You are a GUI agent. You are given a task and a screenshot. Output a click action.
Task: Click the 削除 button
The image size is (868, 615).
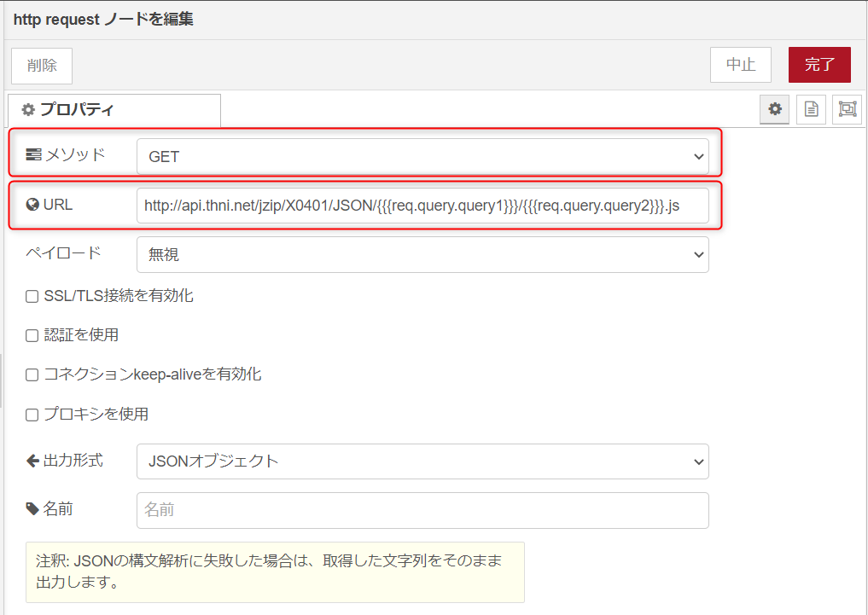pyautogui.click(x=42, y=66)
